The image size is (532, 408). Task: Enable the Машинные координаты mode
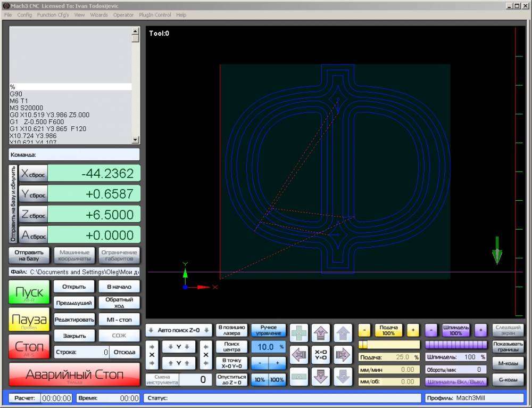tap(74, 255)
